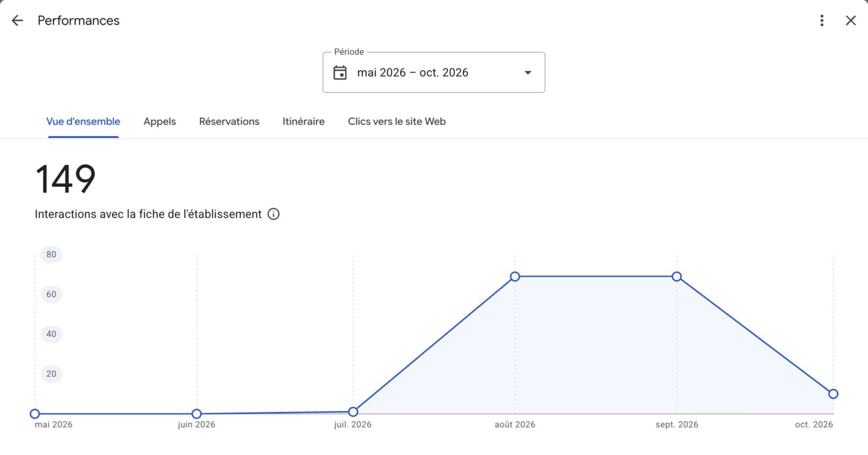Expand the Période dropdown arrow
The height and width of the screenshot is (455, 868).
[528, 73]
